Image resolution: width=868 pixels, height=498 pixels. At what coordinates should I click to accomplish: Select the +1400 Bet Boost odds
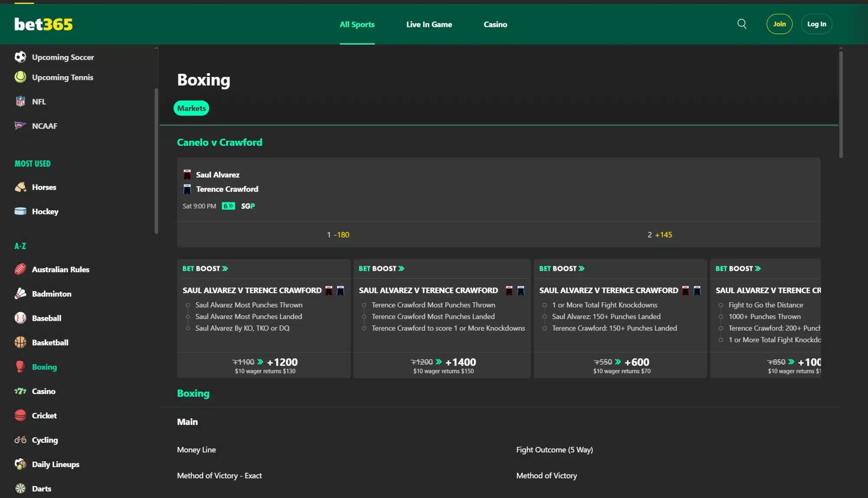coord(443,365)
